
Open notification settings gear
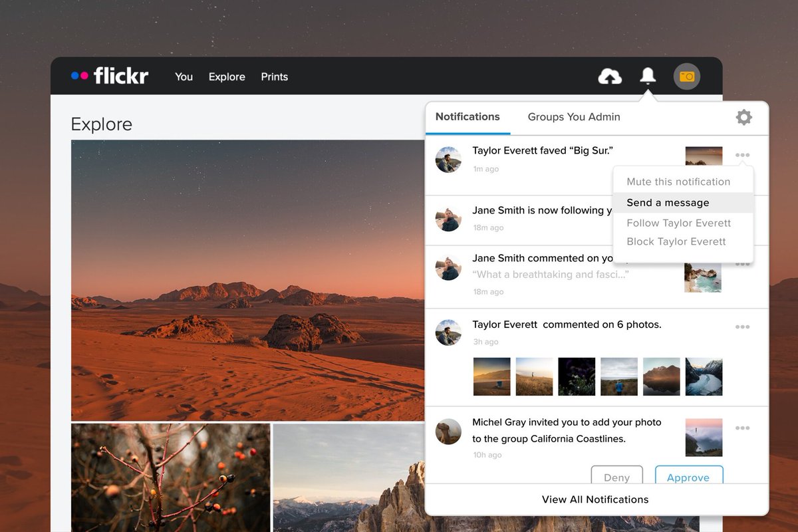click(x=743, y=117)
